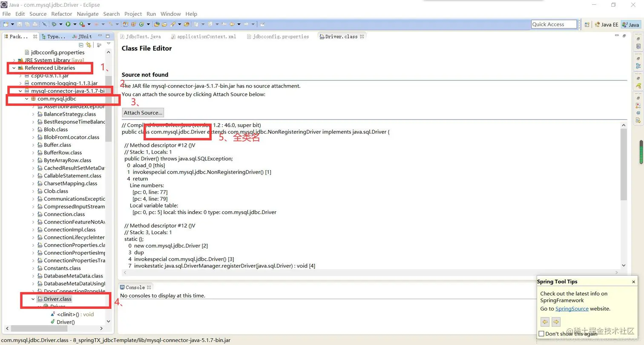Click the Run External Tools icon
This screenshot has height=345, width=644.
82,24
